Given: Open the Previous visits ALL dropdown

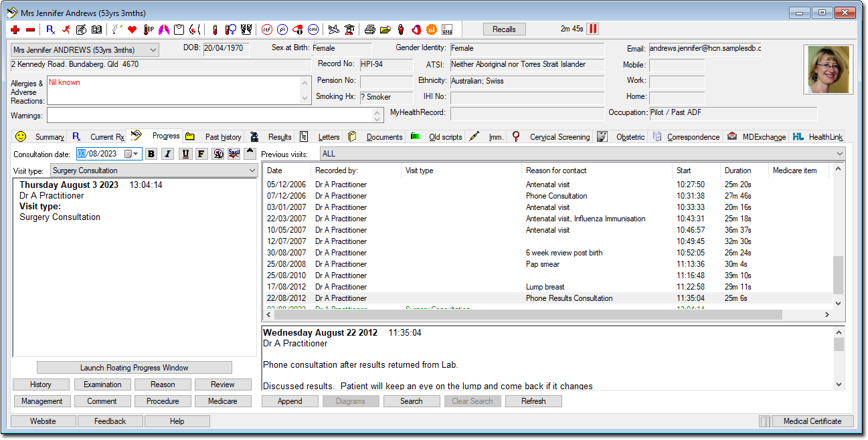Looking at the screenshot, I should [840, 154].
